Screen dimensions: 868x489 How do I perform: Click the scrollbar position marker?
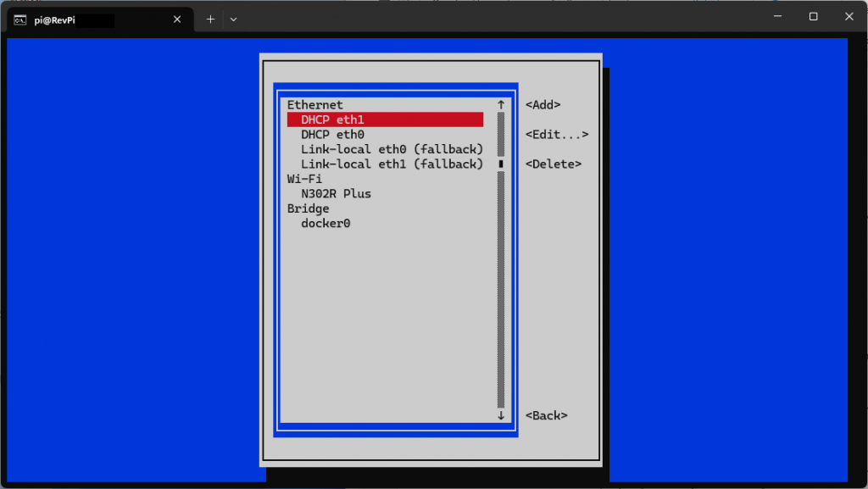coord(501,164)
